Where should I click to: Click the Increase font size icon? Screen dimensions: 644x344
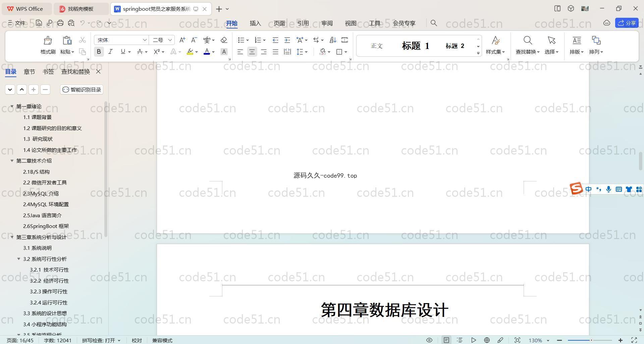[182, 40]
